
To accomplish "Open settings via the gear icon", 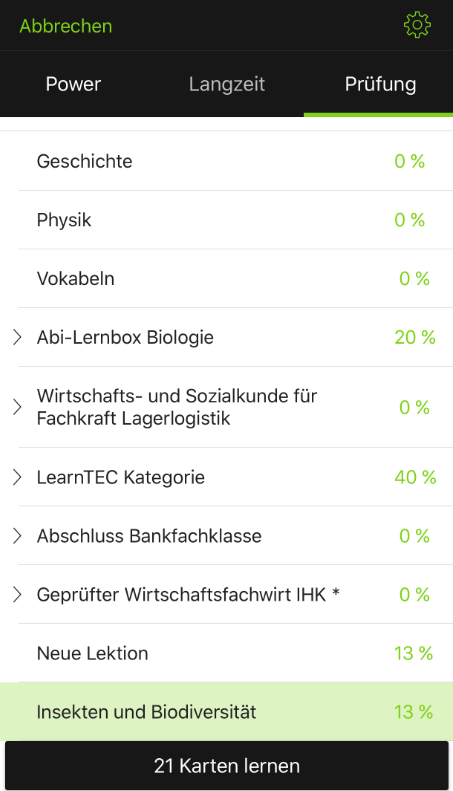I will pyautogui.click(x=417, y=25).
